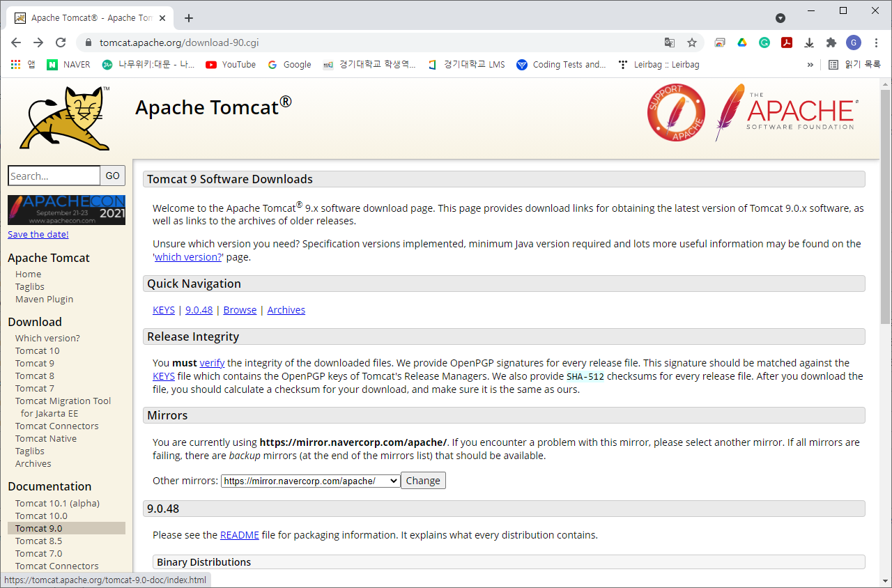Open Browse in Quick Navigation
Image resolution: width=892 pixels, height=588 pixels.
[x=240, y=310]
